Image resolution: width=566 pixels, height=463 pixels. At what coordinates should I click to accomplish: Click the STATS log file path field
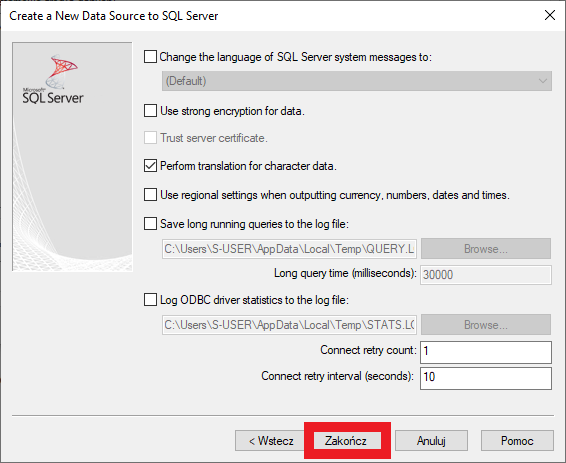tap(289, 325)
